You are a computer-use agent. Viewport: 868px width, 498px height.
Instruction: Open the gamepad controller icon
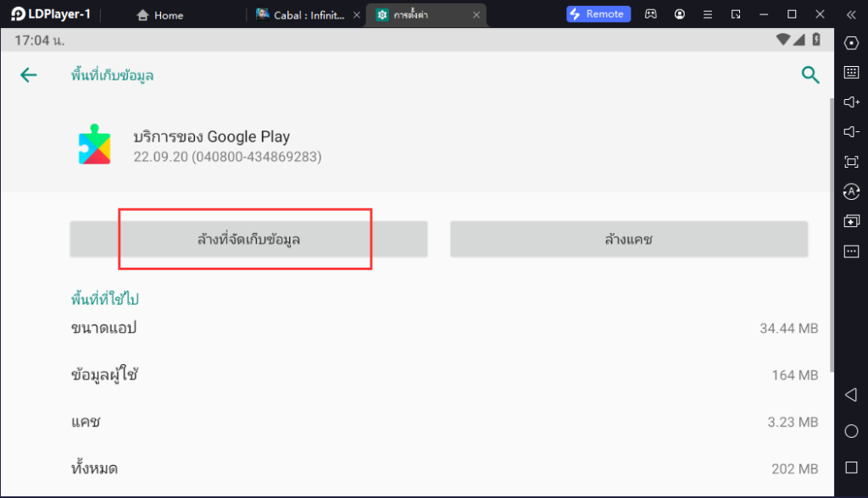click(651, 14)
